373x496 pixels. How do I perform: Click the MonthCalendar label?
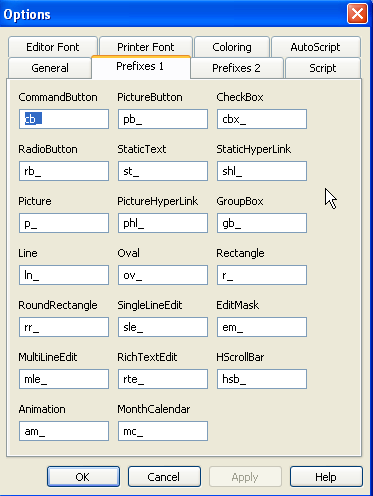click(154, 409)
